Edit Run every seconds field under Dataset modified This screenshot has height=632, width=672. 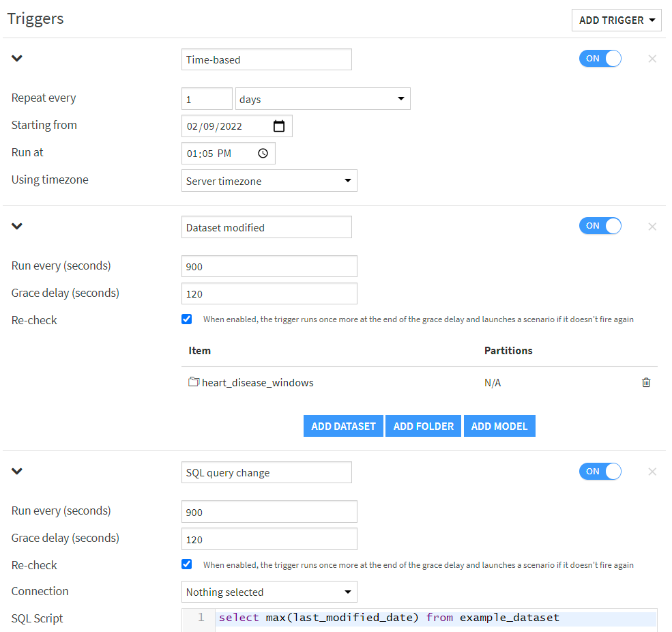click(269, 266)
